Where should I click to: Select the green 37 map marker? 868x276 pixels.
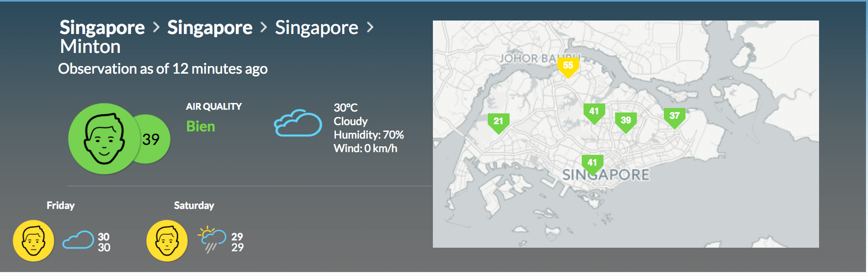coord(675,118)
